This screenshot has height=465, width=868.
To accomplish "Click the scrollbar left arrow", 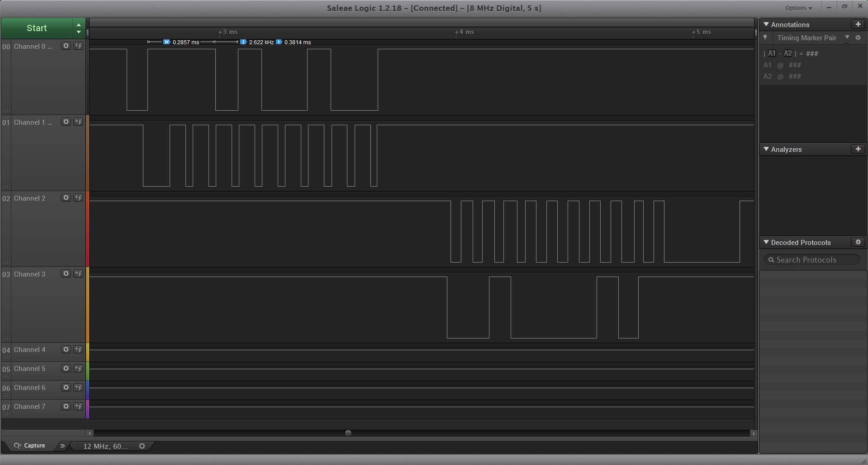I will tap(90, 433).
